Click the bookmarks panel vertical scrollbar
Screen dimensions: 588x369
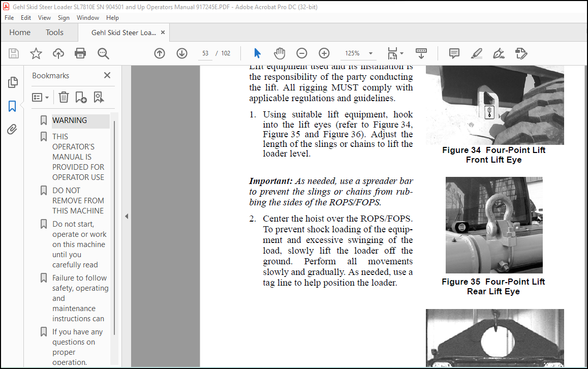(114, 228)
